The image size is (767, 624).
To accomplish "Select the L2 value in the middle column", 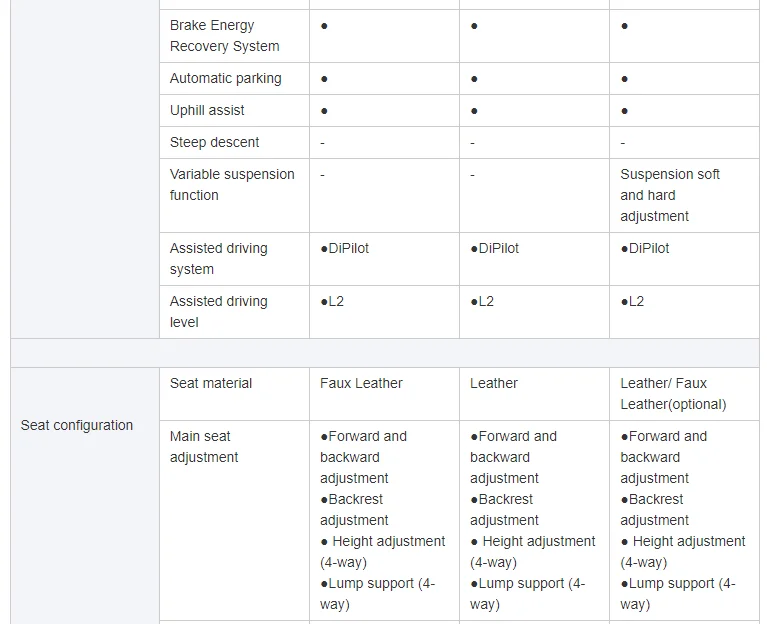I will (x=482, y=301).
